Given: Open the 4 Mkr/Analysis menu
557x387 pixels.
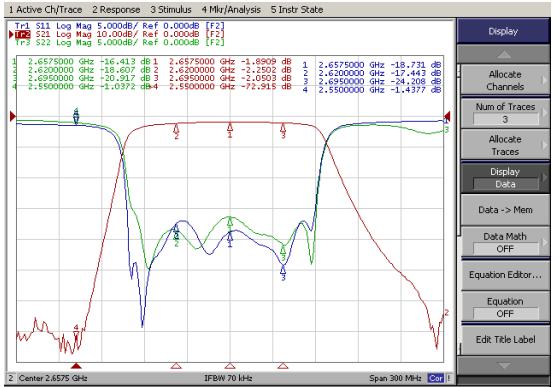Looking at the screenshot, I should tap(231, 10).
